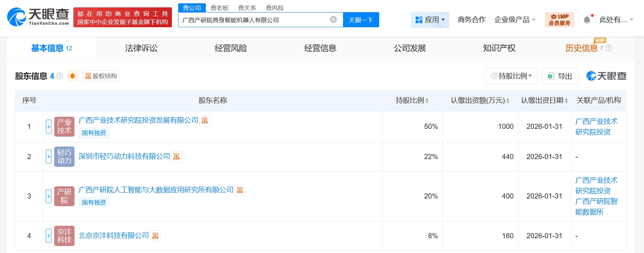Click the orange bell alert icon beside 股东信息
Image resolution: width=644 pixels, height=253 pixels.
pyautogui.click(x=73, y=76)
